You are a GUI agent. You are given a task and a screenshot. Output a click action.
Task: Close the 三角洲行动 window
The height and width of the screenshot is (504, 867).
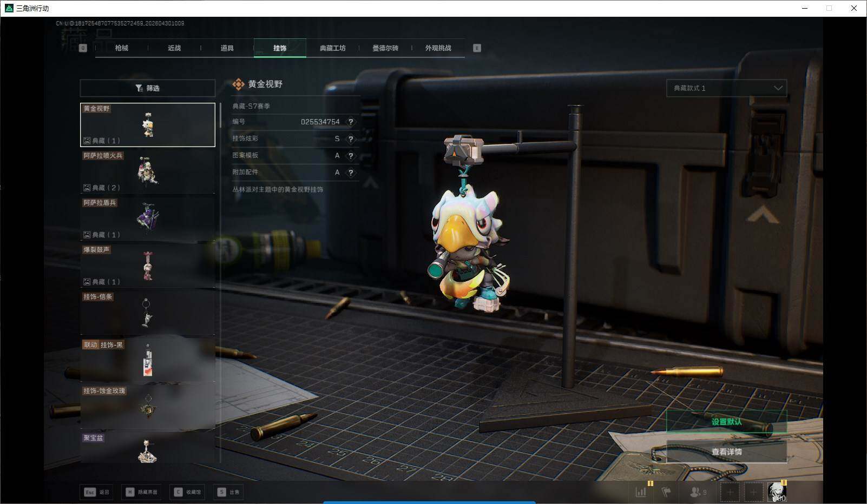[854, 8]
